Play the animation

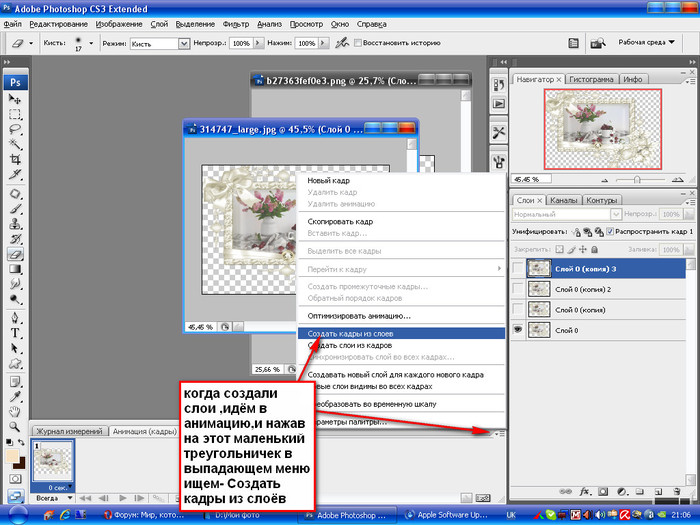pyautogui.click(x=123, y=498)
